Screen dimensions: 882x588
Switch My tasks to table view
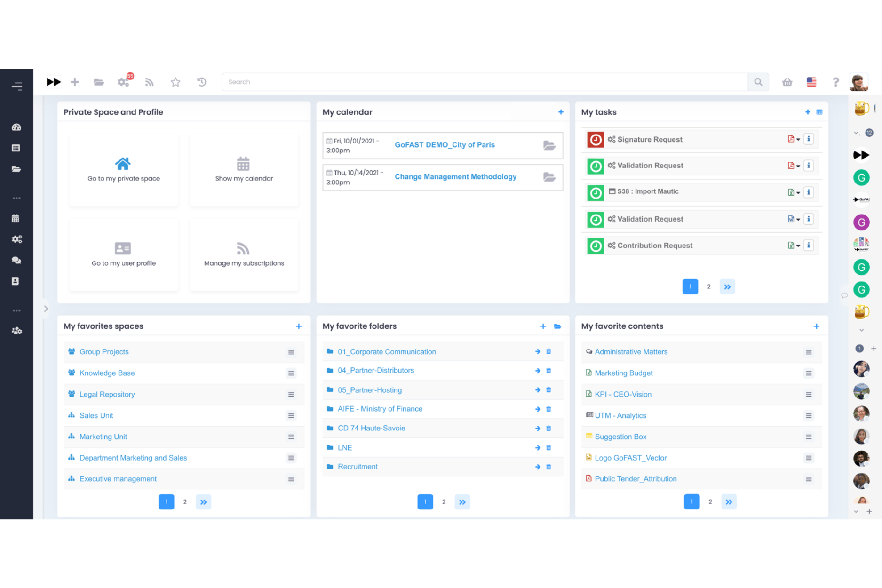click(x=819, y=112)
